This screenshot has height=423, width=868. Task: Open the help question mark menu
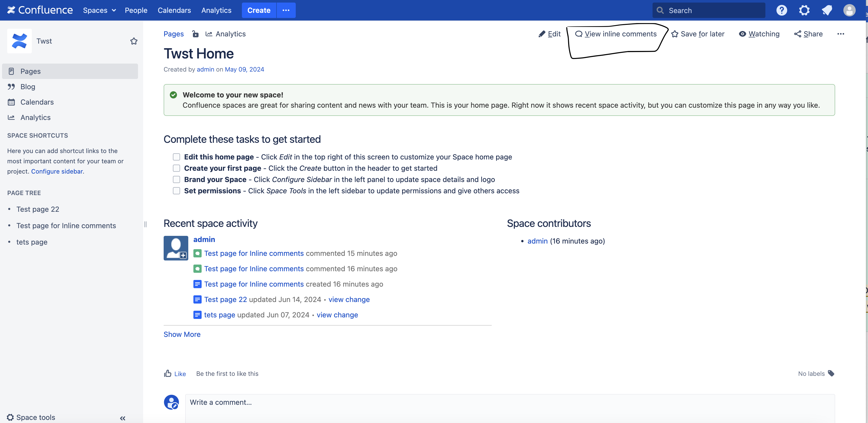click(781, 11)
